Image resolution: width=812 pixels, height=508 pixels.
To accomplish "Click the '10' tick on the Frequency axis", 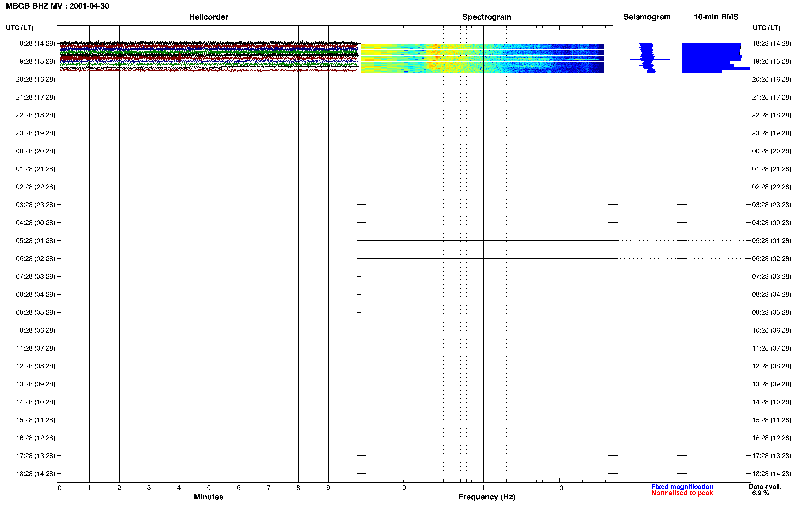I will click(x=559, y=488).
